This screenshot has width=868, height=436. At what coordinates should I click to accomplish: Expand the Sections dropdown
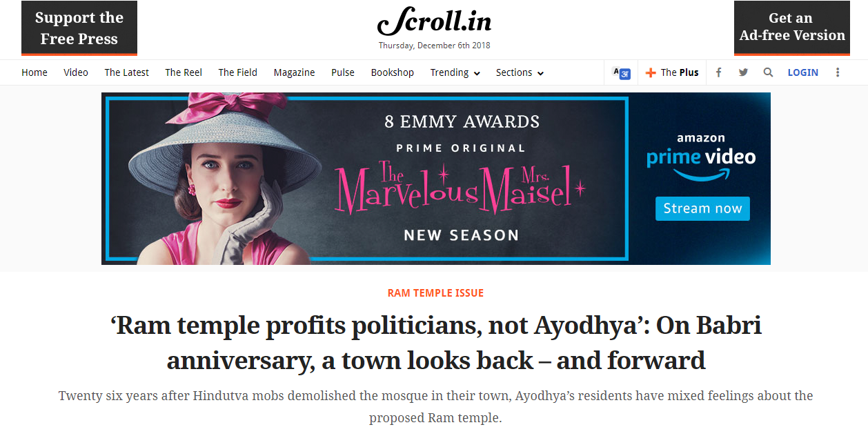point(520,72)
